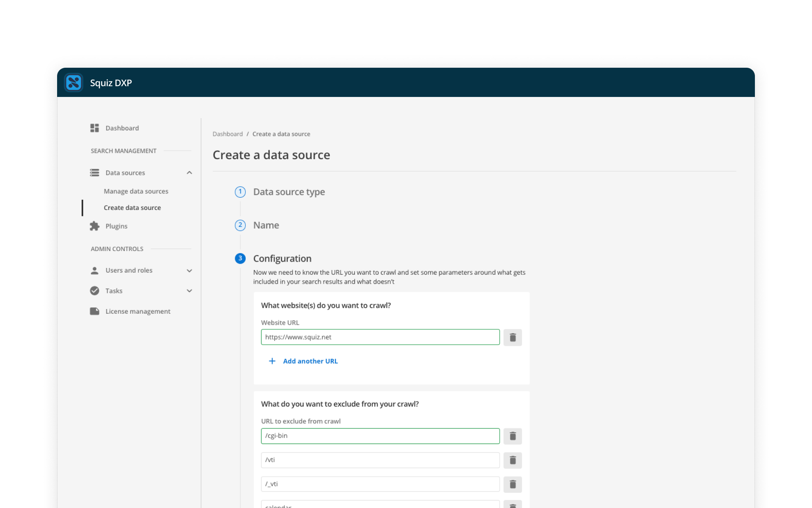Click the 'What website(s) do you want to crawl?' heading
The image size is (812, 508).
pyautogui.click(x=326, y=306)
